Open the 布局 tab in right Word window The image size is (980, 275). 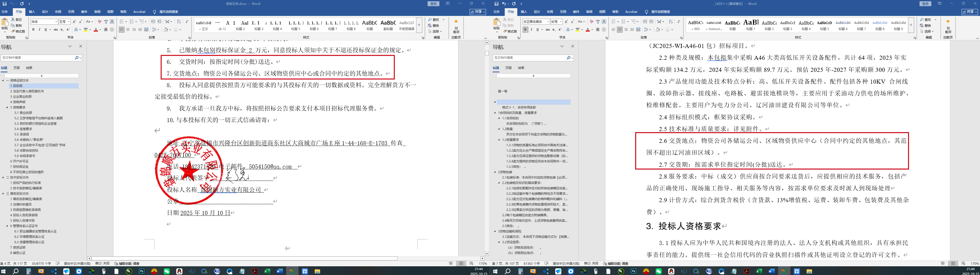pos(550,12)
